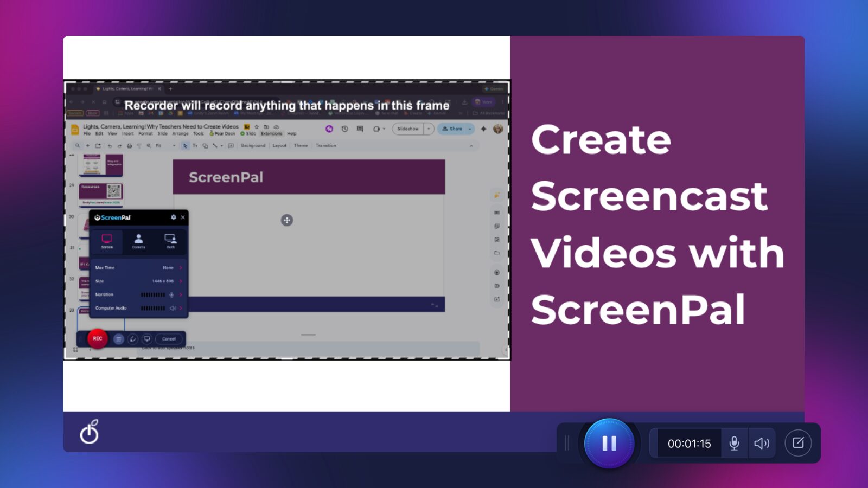
Task: Open the video call camera dropdown
Action: click(379, 129)
